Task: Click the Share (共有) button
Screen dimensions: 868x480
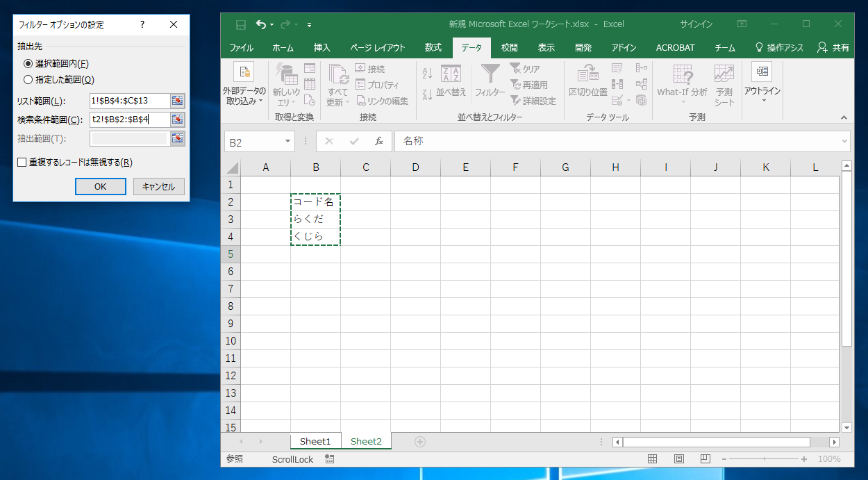Action: point(833,48)
